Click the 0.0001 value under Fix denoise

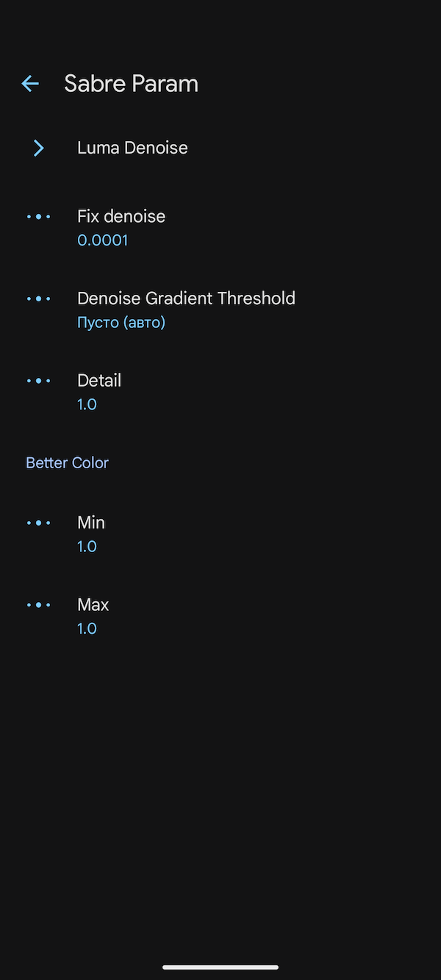coord(102,240)
